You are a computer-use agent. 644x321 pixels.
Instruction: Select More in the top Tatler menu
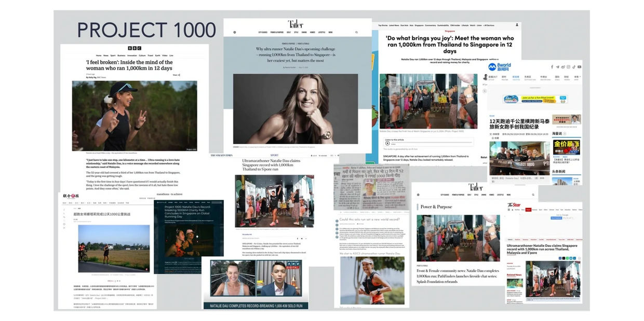coord(331,32)
